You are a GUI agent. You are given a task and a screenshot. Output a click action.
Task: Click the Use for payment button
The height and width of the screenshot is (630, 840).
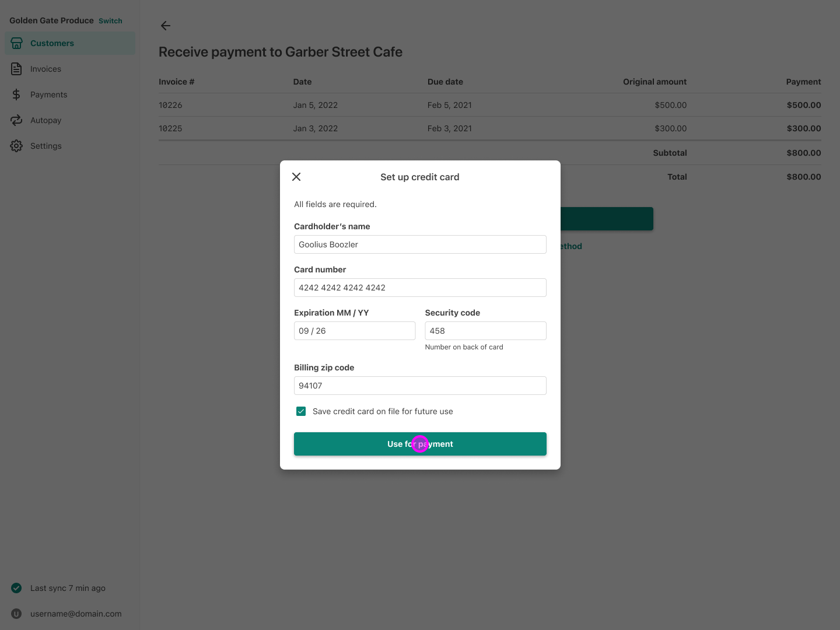click(x=420, y=444)
